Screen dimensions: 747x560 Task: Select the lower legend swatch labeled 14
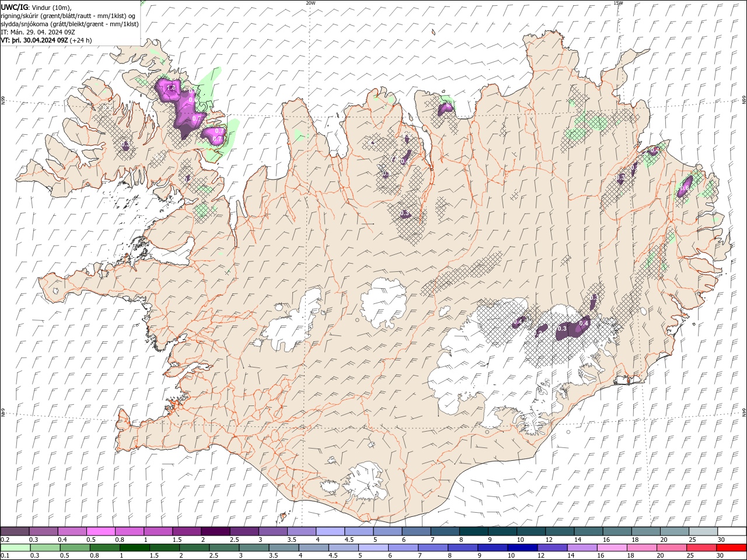pyautogui.click(x=581, y=548)
